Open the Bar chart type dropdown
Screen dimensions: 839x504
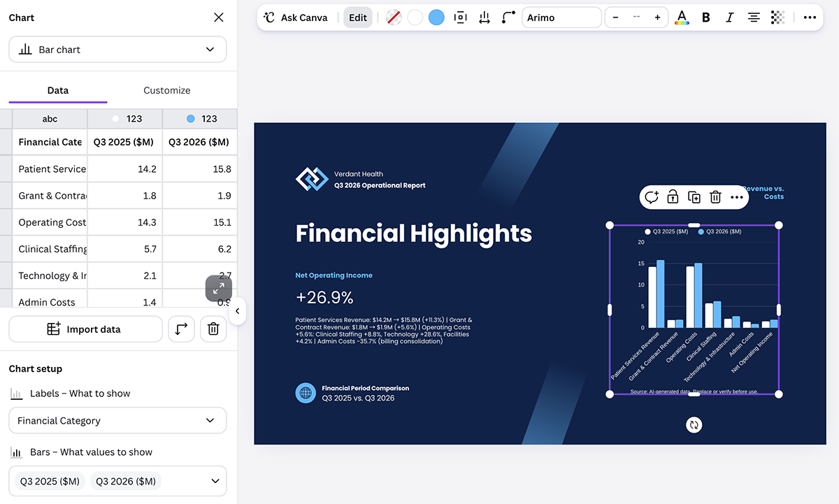point(117,50)
